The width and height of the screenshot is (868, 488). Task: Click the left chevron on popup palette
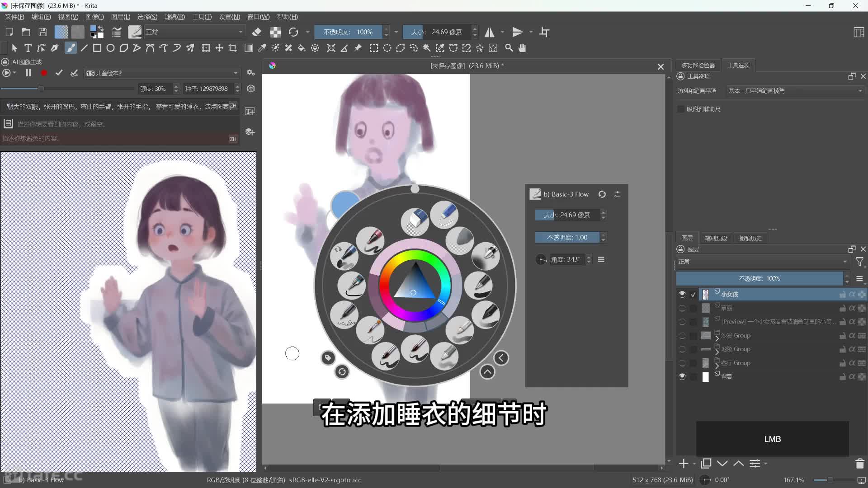(501, 358)
